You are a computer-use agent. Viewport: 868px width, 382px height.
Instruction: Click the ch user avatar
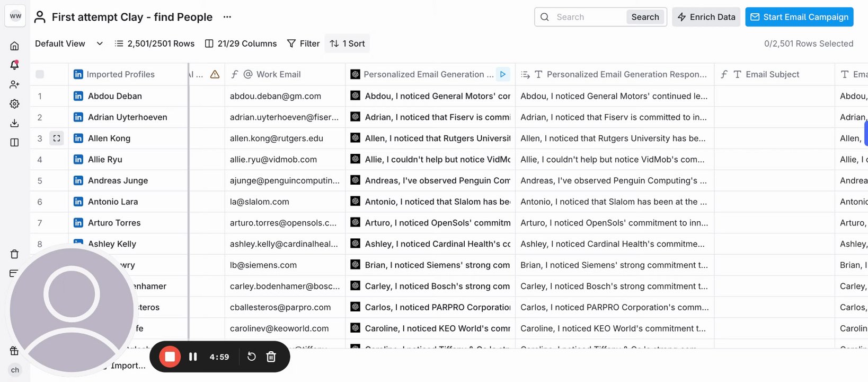pos(15,370)
